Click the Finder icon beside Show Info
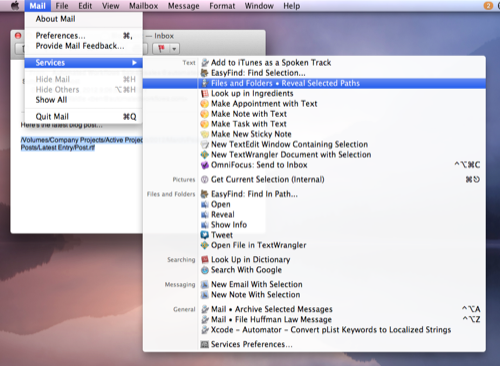 (205, 225)
